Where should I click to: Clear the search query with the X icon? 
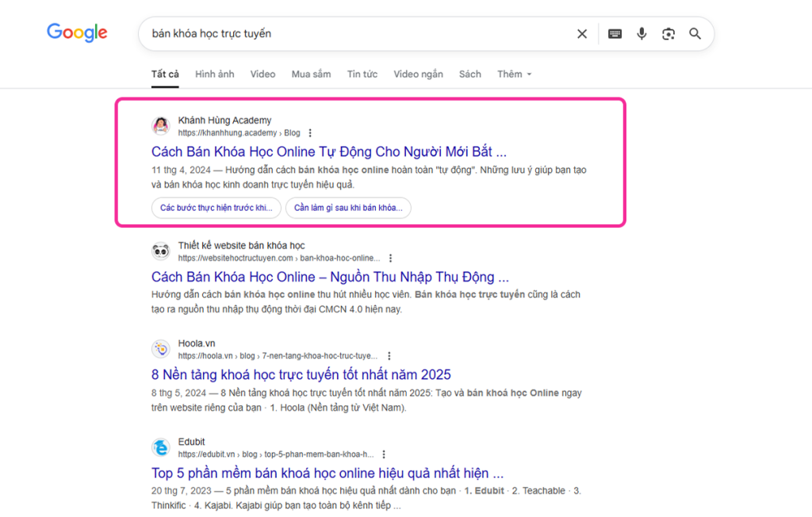click(582, 33)
